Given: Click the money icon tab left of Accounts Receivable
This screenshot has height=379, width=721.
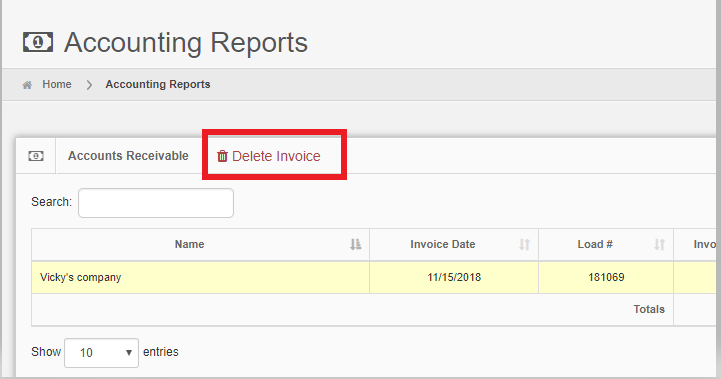Looking at the screenshot, I should pos(36,156).
